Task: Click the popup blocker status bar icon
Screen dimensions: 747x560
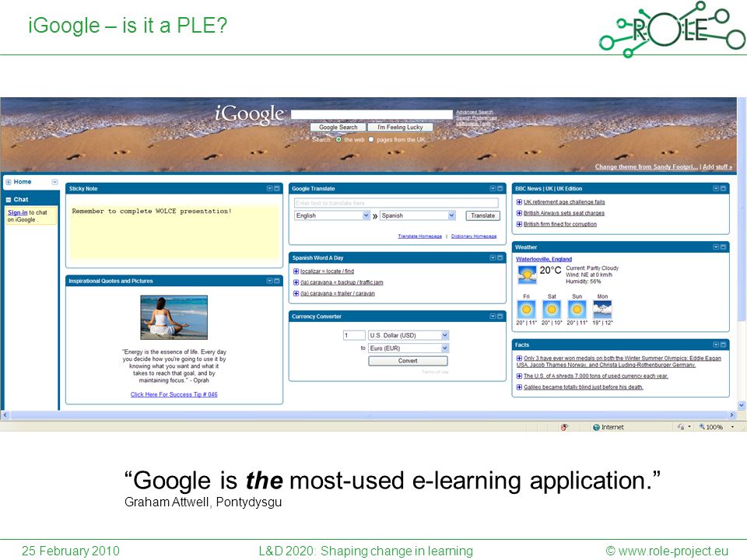Action: (x=565, y=427)
